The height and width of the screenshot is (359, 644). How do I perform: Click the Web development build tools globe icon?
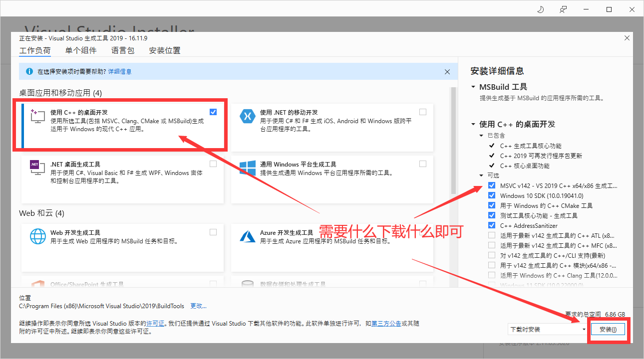(38, 235)
